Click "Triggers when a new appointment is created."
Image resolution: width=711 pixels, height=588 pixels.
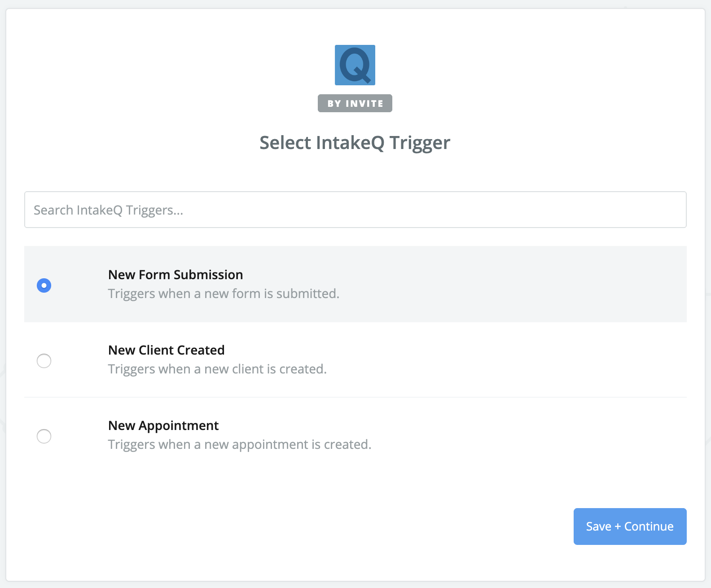(x=240, y=444)
